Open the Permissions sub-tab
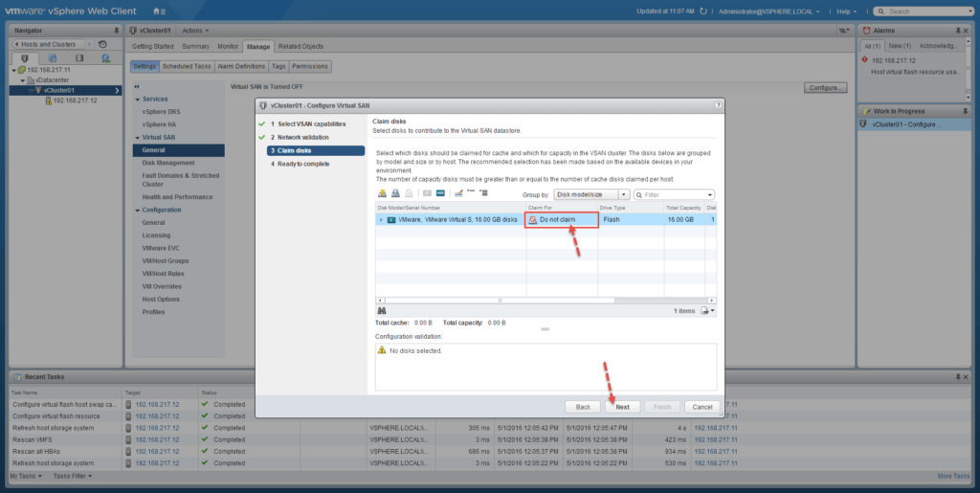The image size is (980, 493). [x=310, y=66]
